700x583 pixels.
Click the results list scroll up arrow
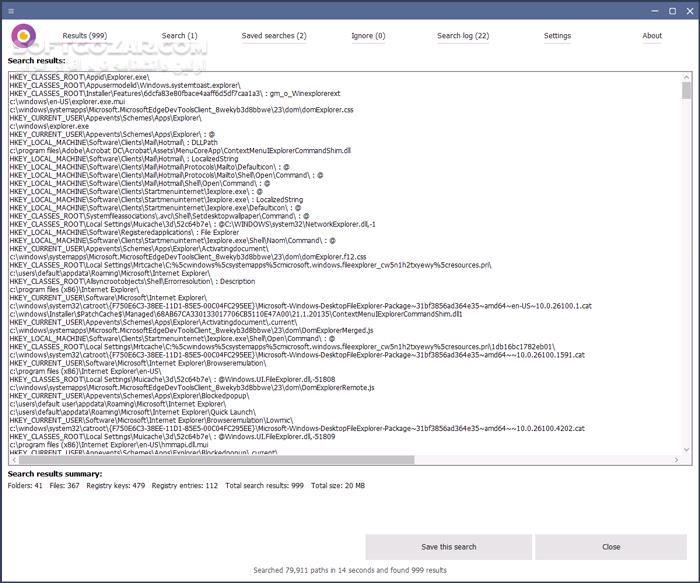[x=686, y=77]
